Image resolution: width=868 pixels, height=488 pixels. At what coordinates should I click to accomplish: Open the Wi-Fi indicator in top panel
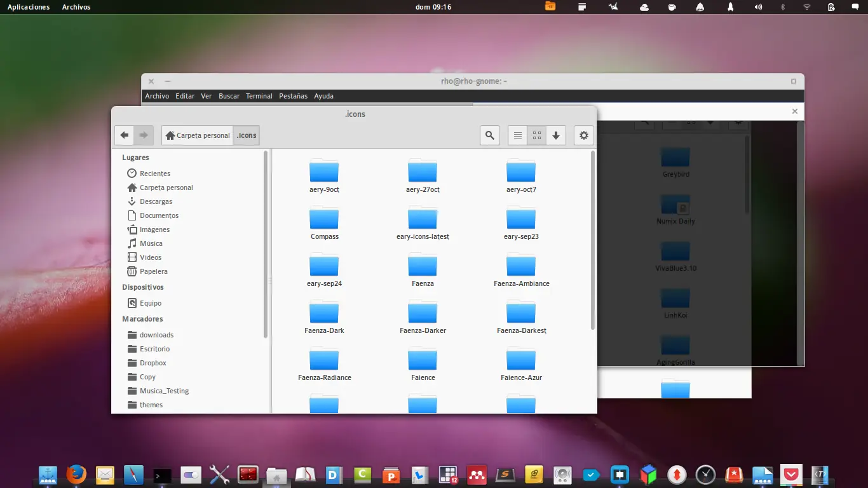click(807, 7)
